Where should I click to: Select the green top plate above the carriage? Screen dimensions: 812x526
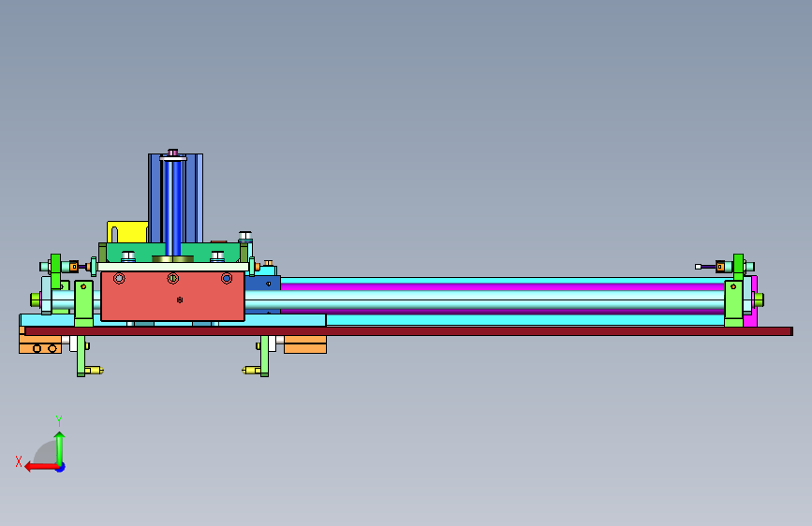[173, 252]
